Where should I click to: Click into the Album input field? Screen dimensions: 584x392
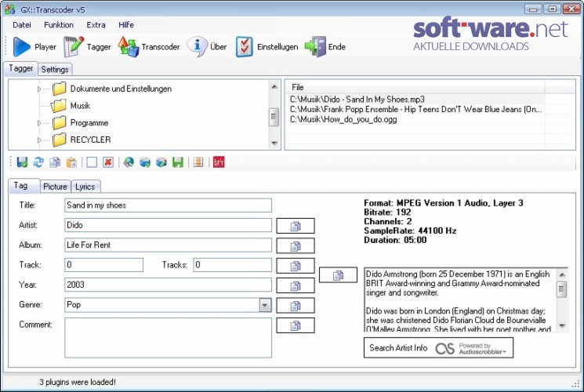[x=168, y=245]
